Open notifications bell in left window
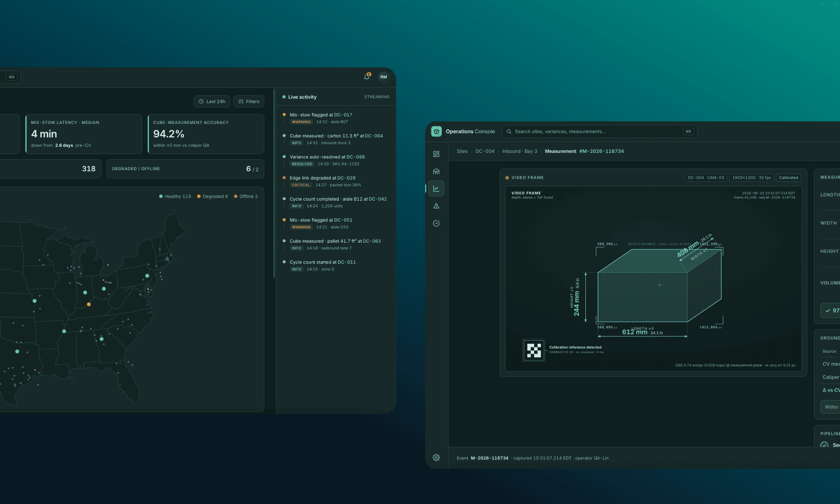The width and height of the screenshot is (840, 504). [x=367, y=77]
